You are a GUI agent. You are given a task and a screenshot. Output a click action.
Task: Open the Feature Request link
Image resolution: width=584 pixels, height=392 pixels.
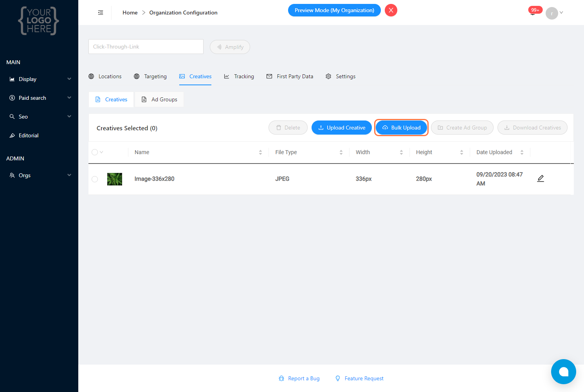click(359, 378)
